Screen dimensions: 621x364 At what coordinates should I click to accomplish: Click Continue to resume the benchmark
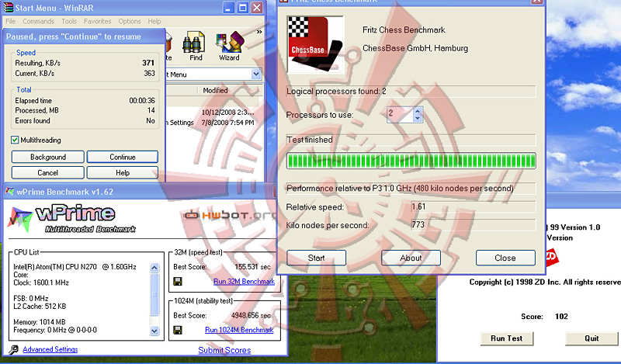tap(123, 157)
